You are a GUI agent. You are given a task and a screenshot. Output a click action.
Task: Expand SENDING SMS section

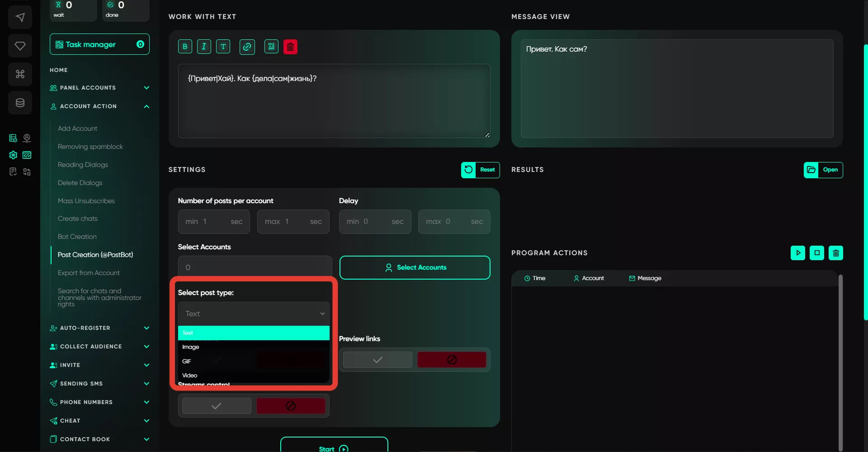point(99,384)
